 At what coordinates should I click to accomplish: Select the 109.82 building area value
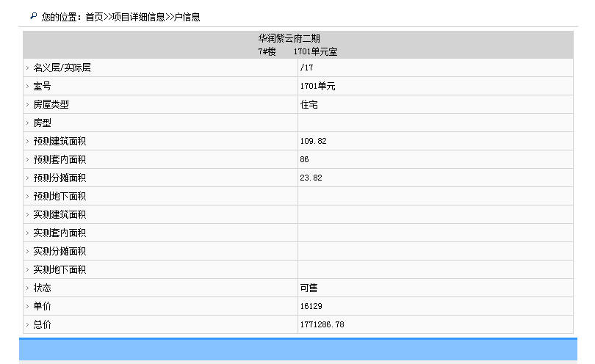tap(313, 141)
